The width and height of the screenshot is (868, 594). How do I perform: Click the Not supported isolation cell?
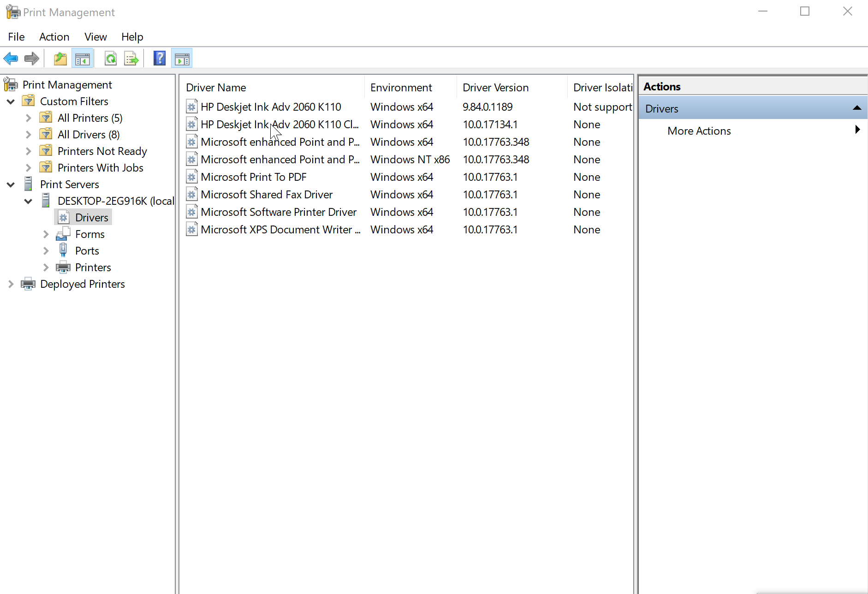point(603,107)
